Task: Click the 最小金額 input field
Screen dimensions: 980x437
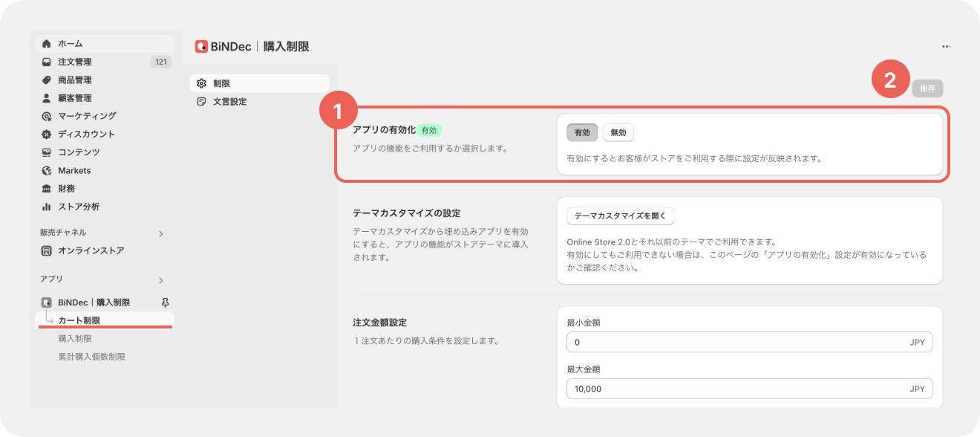Action: click(x=749, y=343)
